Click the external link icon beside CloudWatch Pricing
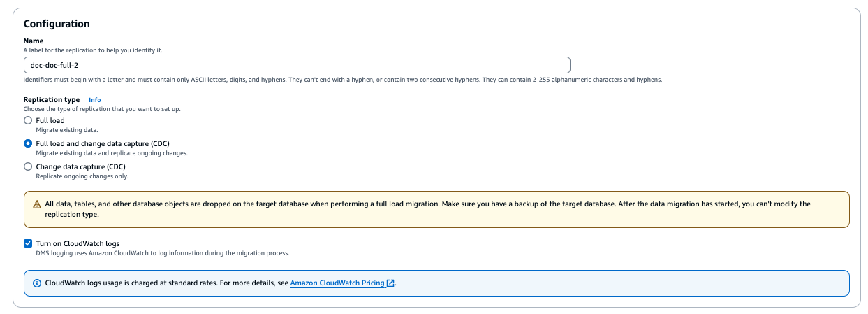 [391, 283]
